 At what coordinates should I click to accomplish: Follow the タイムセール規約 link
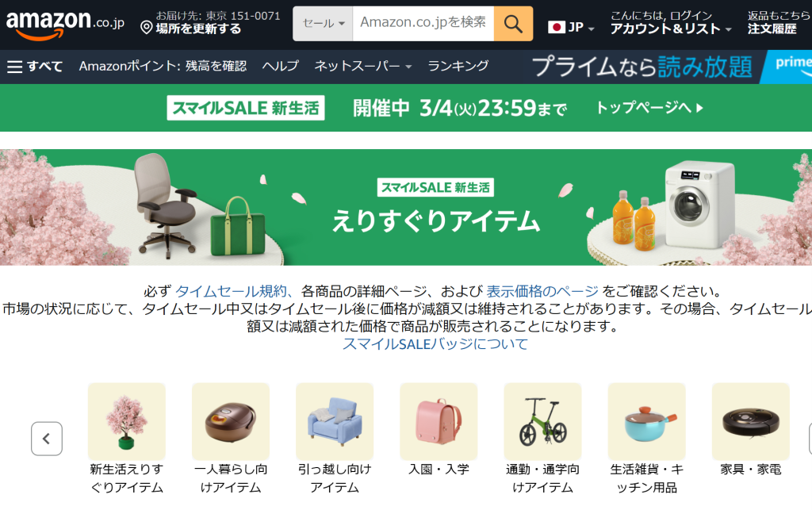(231, 291)
